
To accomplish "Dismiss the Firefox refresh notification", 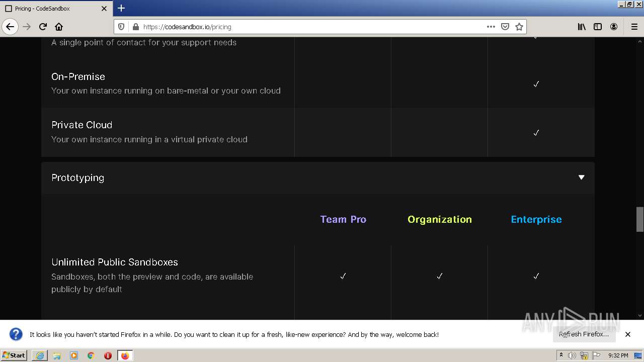I will click(x=628, y=334).
